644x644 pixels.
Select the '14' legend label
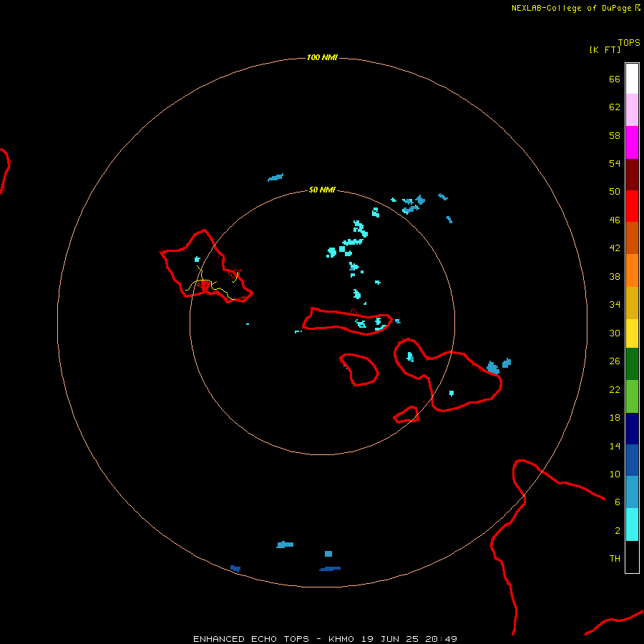pos(615,446)
